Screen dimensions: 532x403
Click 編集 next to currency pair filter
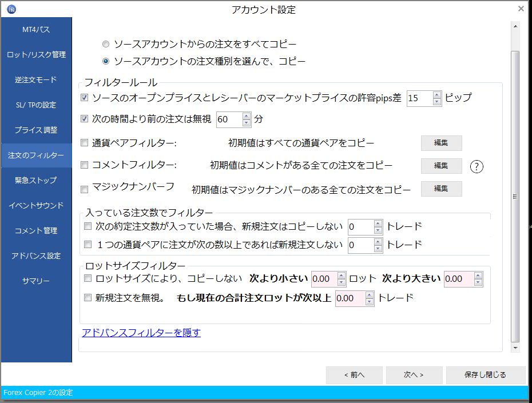coord(440,143)
